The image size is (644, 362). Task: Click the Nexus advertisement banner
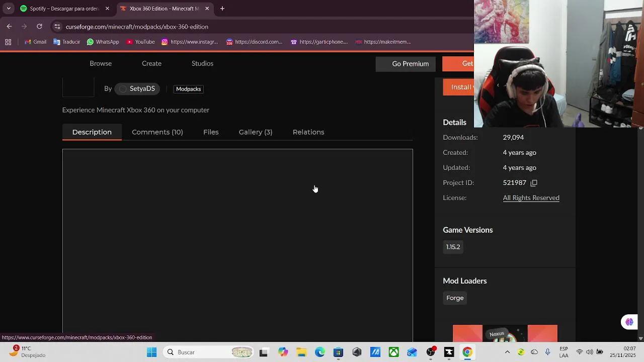click(x=505, y=333)
